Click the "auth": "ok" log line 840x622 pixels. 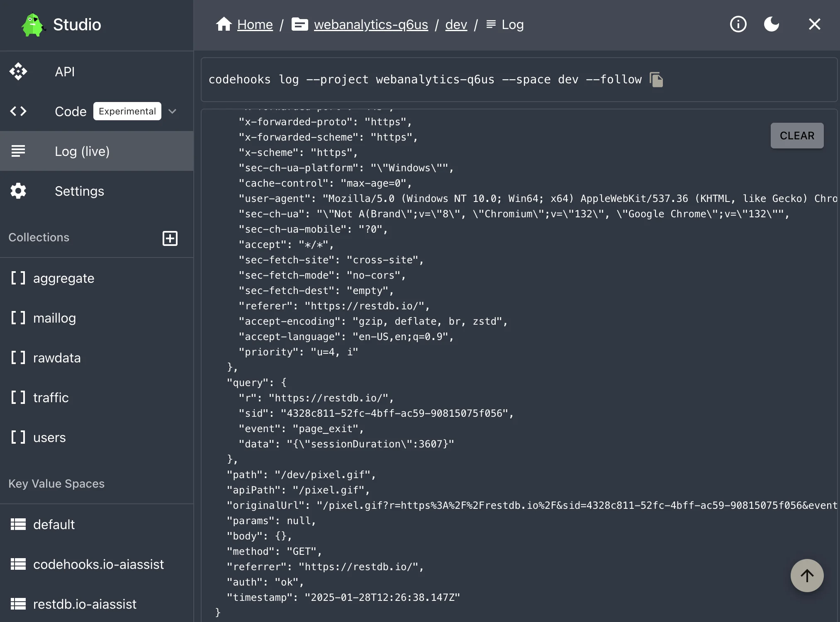tap(265, 582)
